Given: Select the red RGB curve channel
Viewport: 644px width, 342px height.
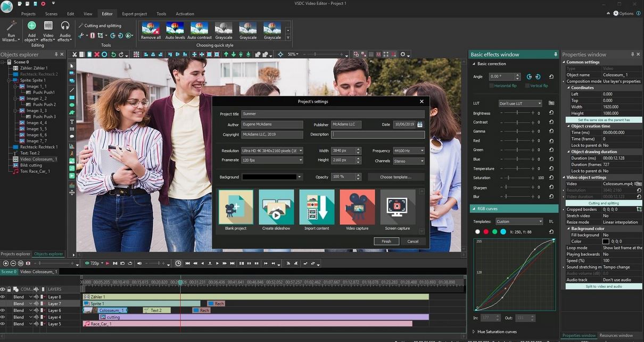Looking at the screenshot, I should [x=486, y=232].
